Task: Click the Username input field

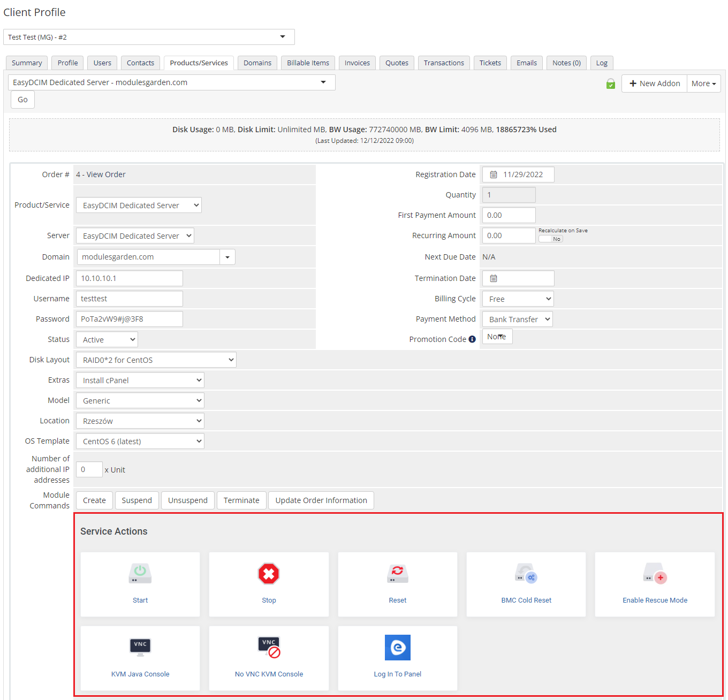Action: [130, 299]
